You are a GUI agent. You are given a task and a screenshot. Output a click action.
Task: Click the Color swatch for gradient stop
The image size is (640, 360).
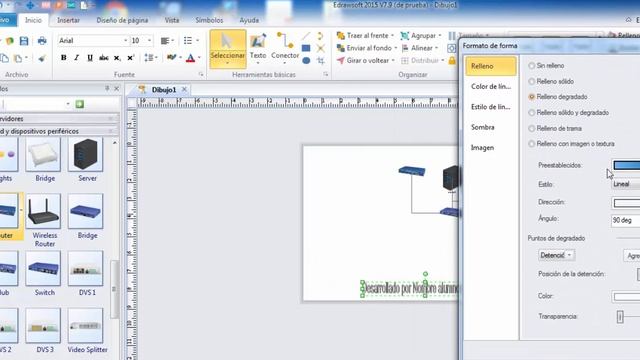pos(627,297)
